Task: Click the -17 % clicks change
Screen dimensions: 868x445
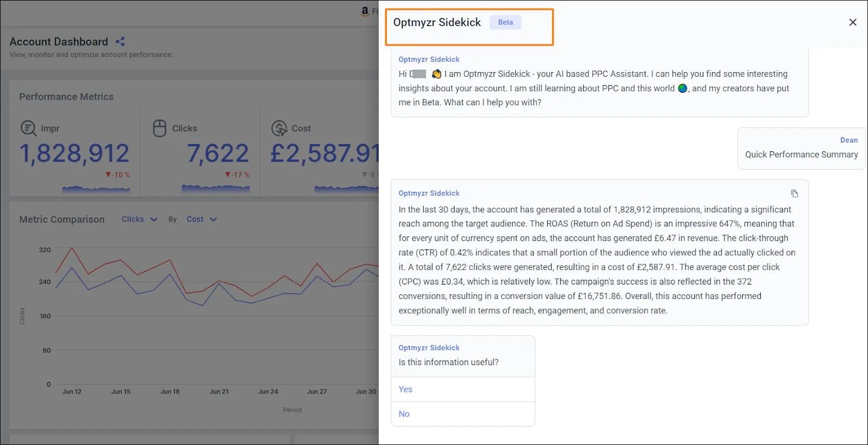Action: pos(237,175)
